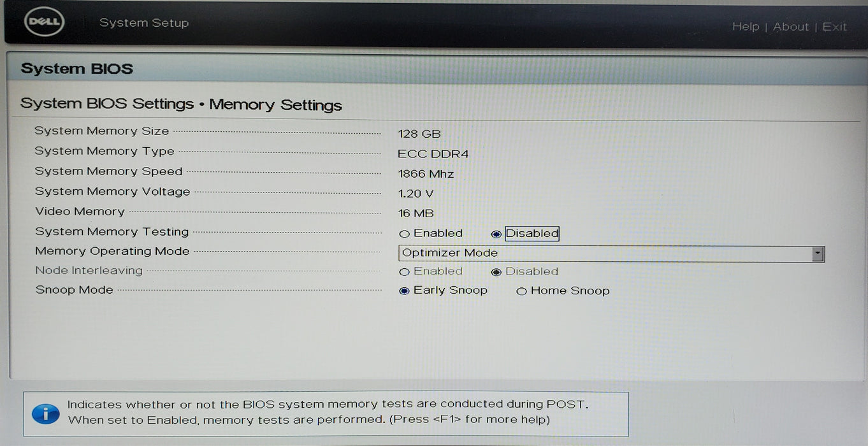This screenshot has width=868, height=446.
Task: Click the Optimizer Mode combo box
Action: click(611, 254)
